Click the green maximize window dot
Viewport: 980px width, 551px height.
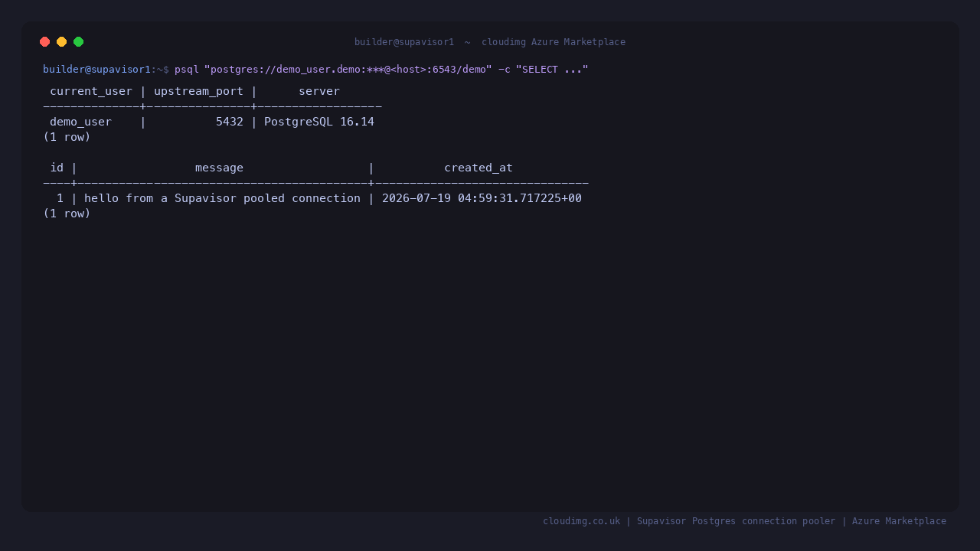[79, 42]
